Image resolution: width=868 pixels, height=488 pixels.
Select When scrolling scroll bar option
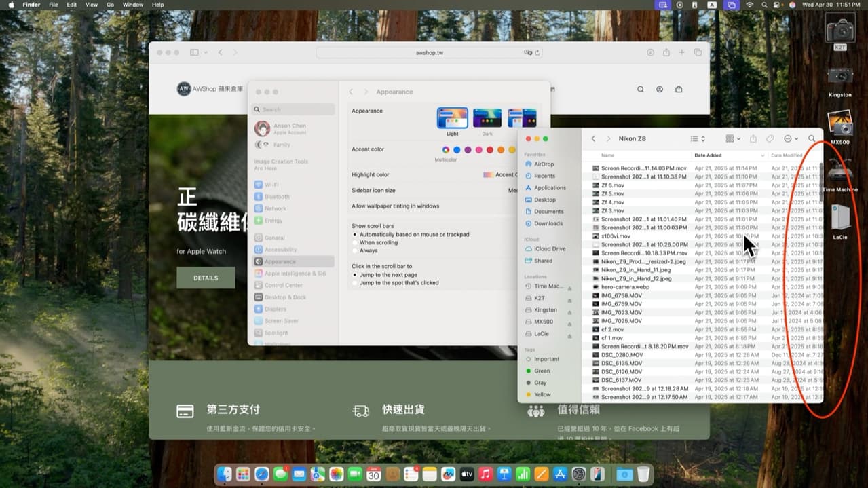(x=375, y=242)
